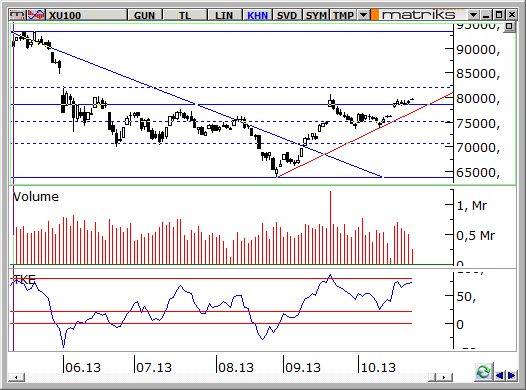Click the blue right arrow navigation icon

point(512,375)
